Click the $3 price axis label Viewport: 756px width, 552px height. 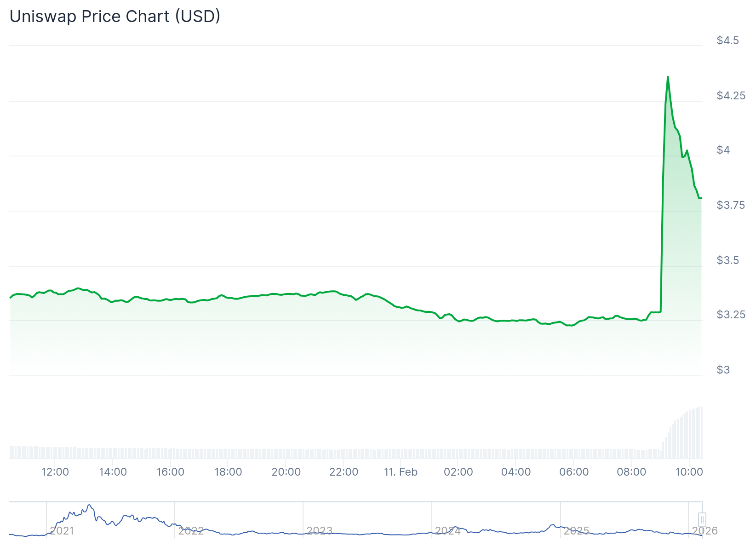pos(723,369)
